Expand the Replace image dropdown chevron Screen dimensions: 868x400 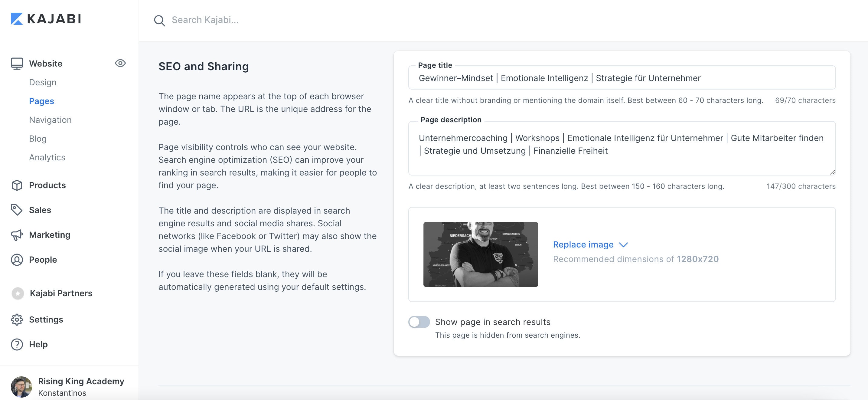click(624, 245)
